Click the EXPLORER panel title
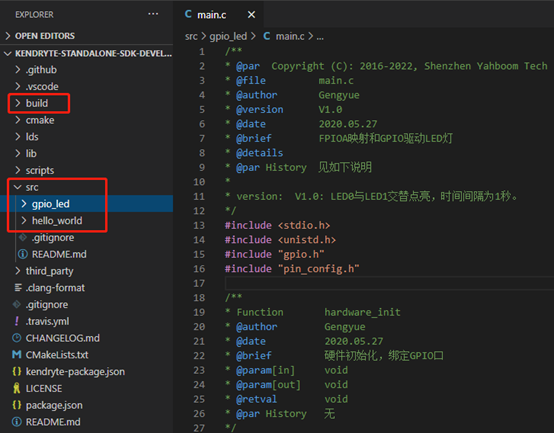 (x=34, y=14)
